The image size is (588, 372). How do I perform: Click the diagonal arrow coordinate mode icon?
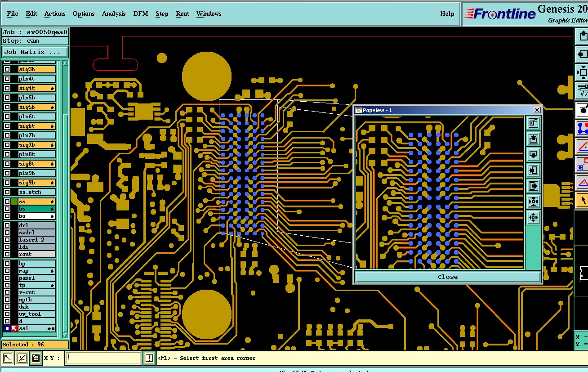point(8,359)
